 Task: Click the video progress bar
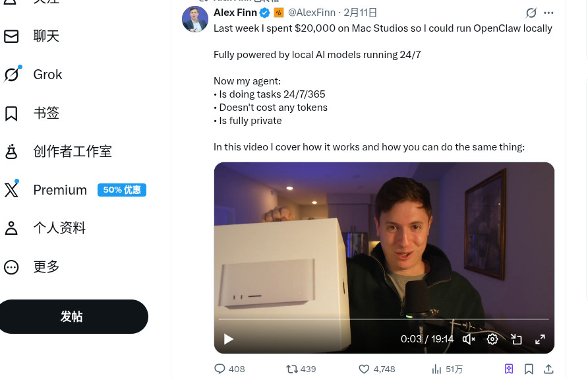pyautogui.click(x=384, y=319)
